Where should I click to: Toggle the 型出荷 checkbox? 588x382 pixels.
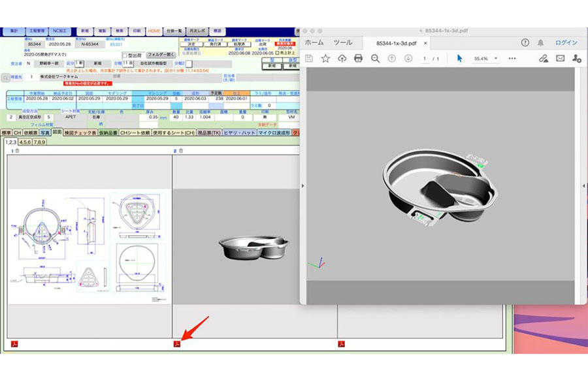tap(125, 55)
